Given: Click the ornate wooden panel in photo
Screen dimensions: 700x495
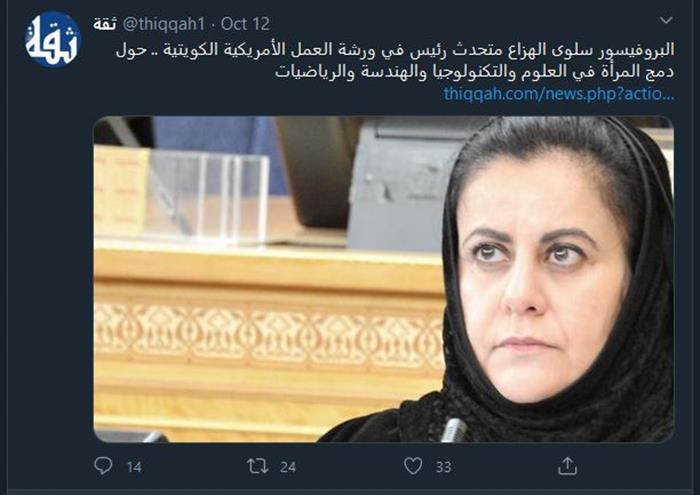Looking at the screenshot, I should click(x=269, y=333).
